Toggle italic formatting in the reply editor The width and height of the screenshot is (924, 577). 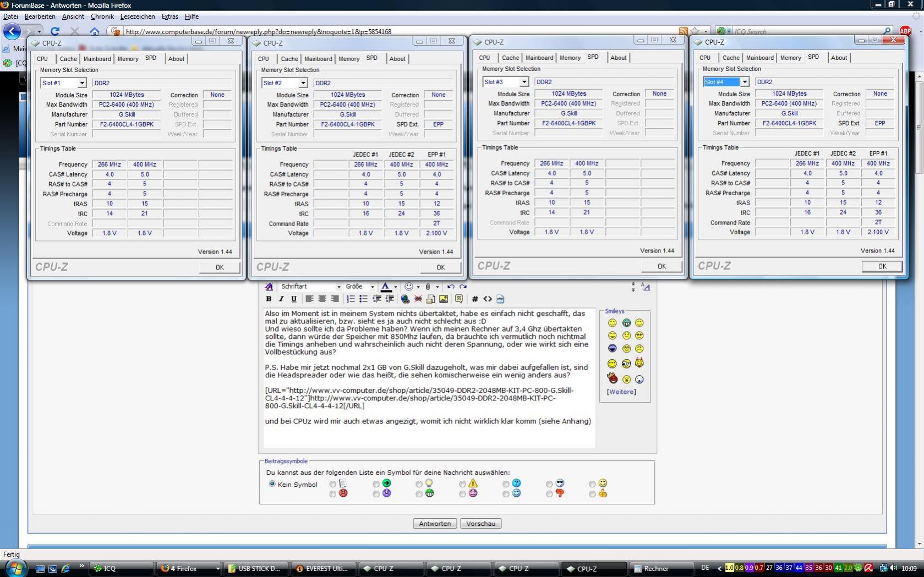click(x=281, y=299)
